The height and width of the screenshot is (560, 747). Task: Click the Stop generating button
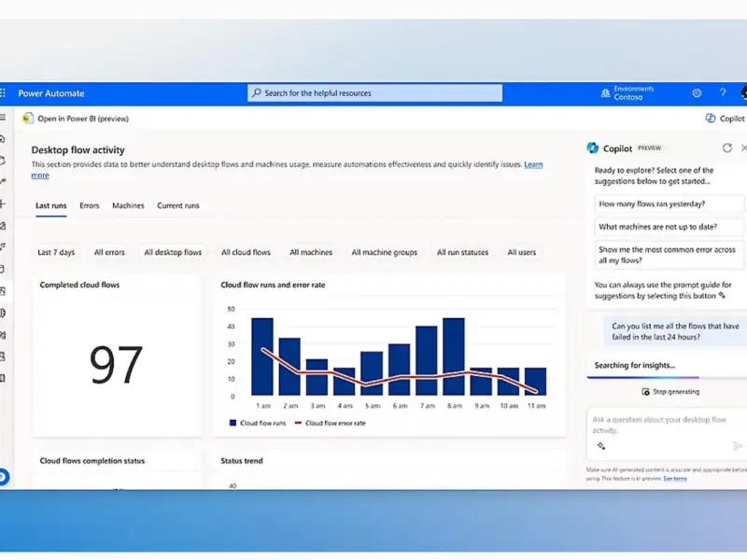point(669,392)
